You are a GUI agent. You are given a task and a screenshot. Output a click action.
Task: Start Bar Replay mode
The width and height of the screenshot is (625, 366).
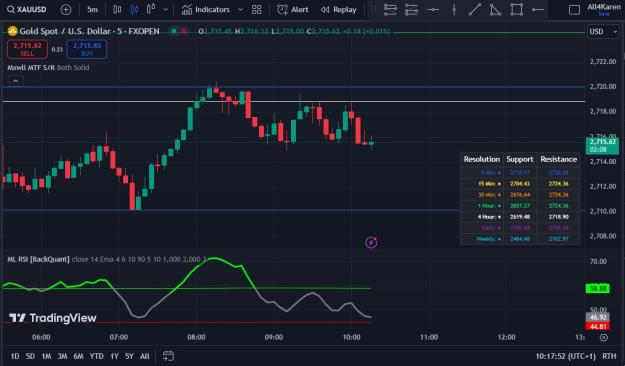(339, 10)
